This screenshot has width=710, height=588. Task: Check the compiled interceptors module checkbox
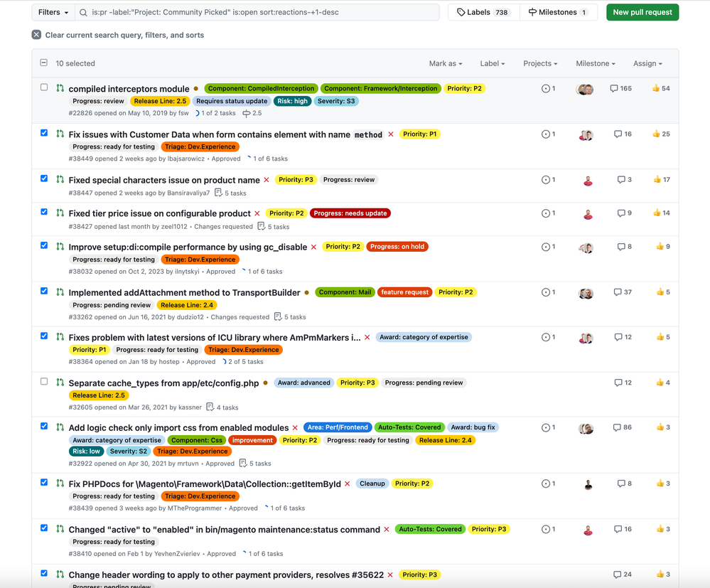click(x=44, y=87)
